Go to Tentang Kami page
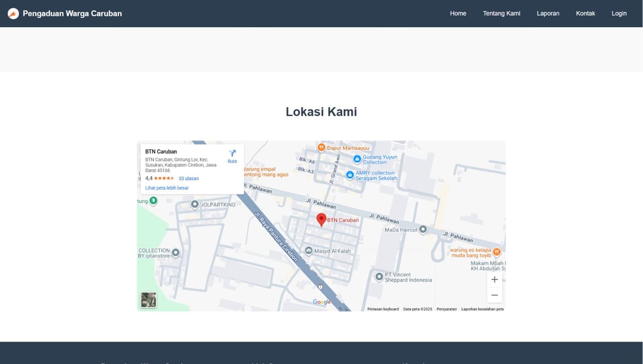The height and width of the screenshot is (364, 643). pyautogui.click(x=502, y=13)
